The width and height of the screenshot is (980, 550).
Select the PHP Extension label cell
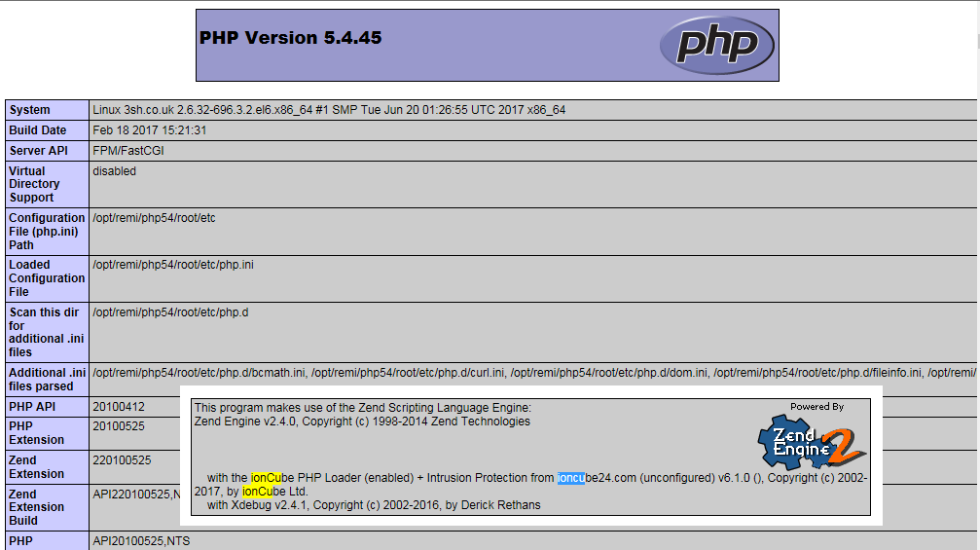[x=48, y=433]
